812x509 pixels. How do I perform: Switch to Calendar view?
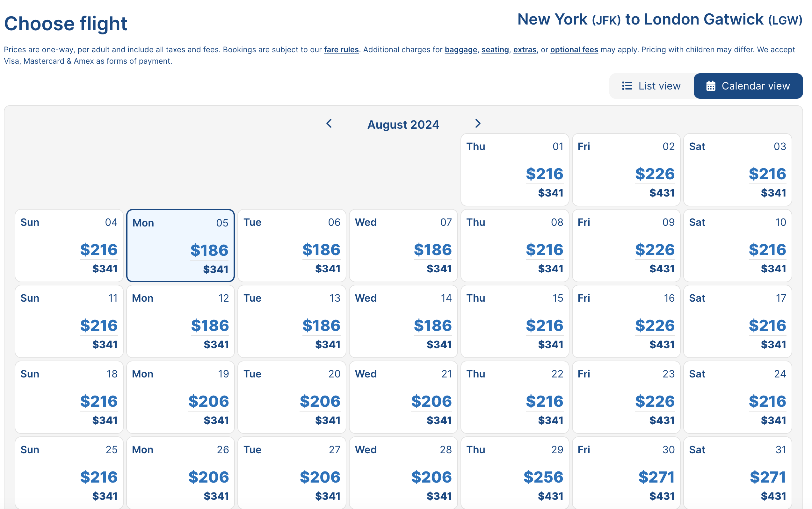748,86
